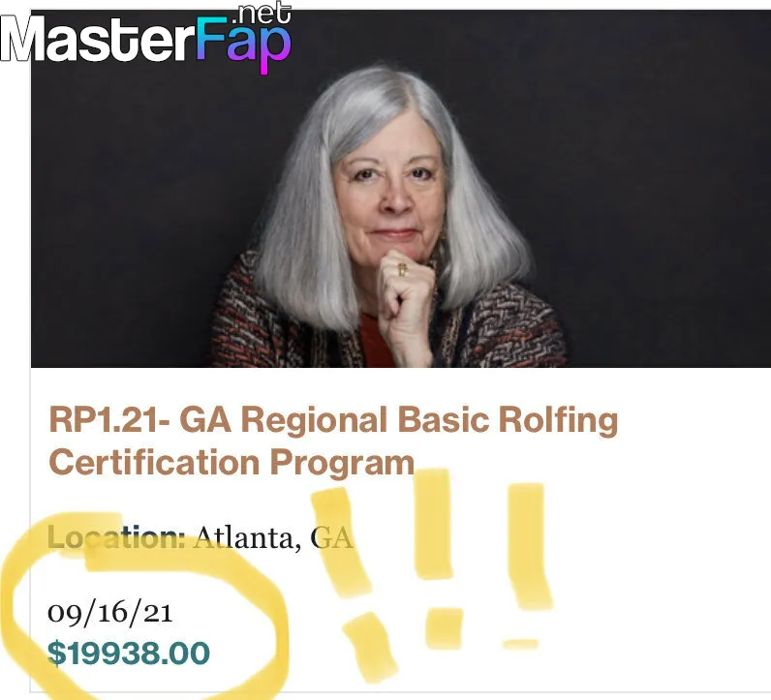Click the 09/16/21 course date

click(110, 613)
